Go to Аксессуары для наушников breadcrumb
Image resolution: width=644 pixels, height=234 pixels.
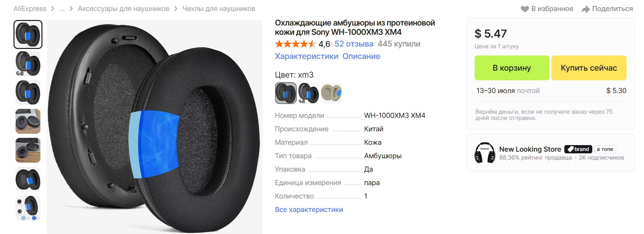point(124,9)
